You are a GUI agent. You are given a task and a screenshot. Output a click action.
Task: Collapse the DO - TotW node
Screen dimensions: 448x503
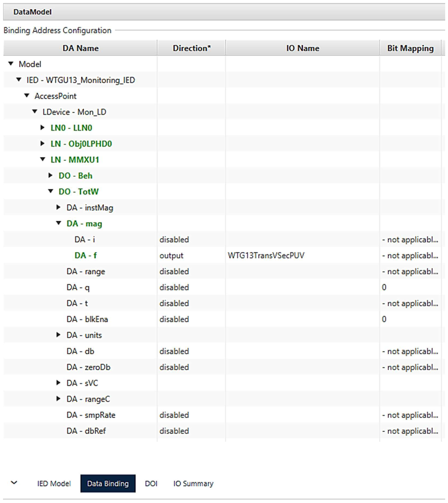[x=51, y=191]
